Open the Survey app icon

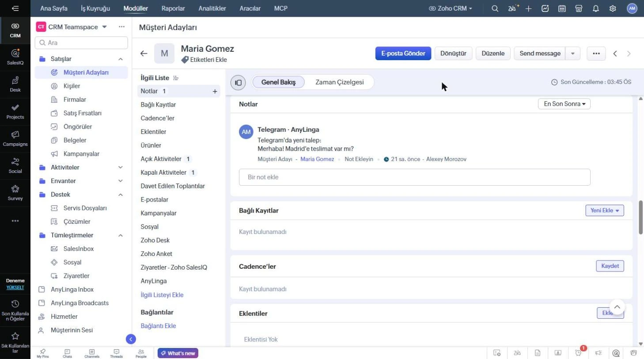coord(15,192)
